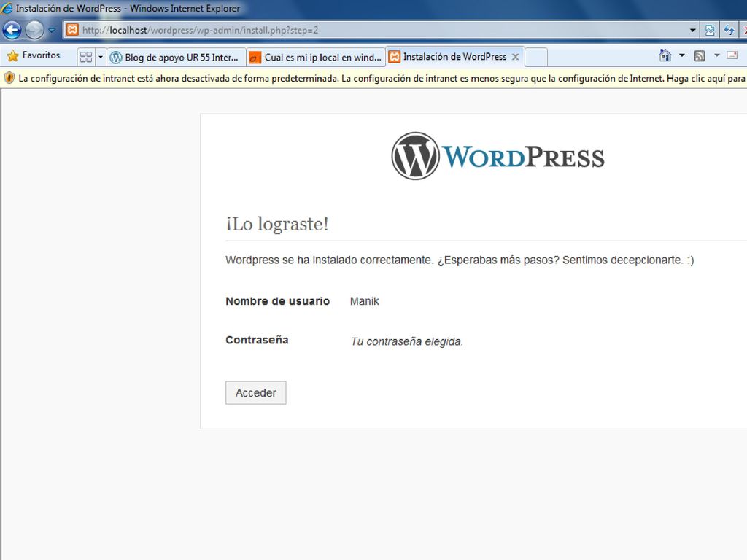Click the intranet settings information bar
Screen dimensions: 747x560
[373, 78]
